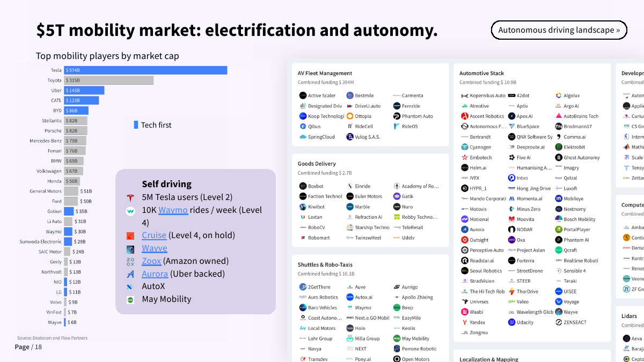This screenshot has width=644, height=362.
Task: Select the AV Fleet Management card heading
Action: click(x=325, y=73)
